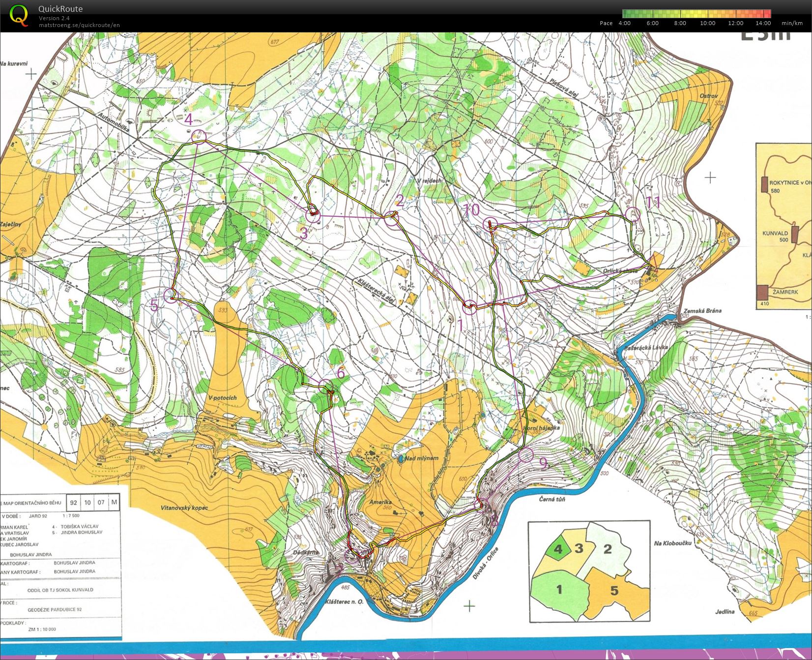The width and height of the screenshot is (812, 660).
Task: Click the Vitanovský kopec map label
Action: click(x=184, y=508)
